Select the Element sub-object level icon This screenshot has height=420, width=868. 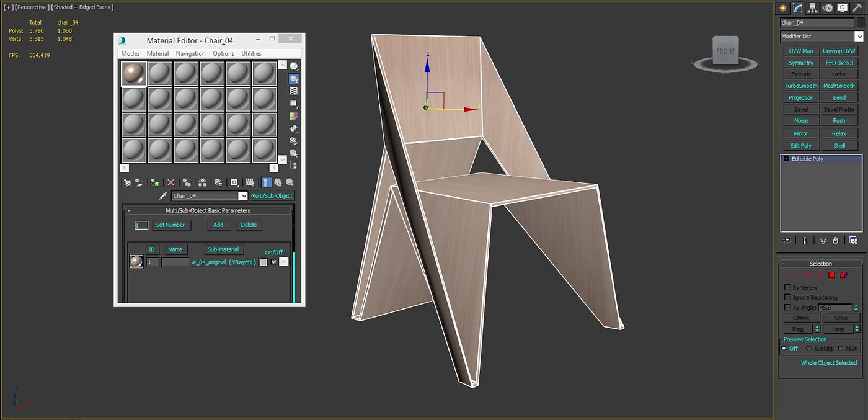843,275
